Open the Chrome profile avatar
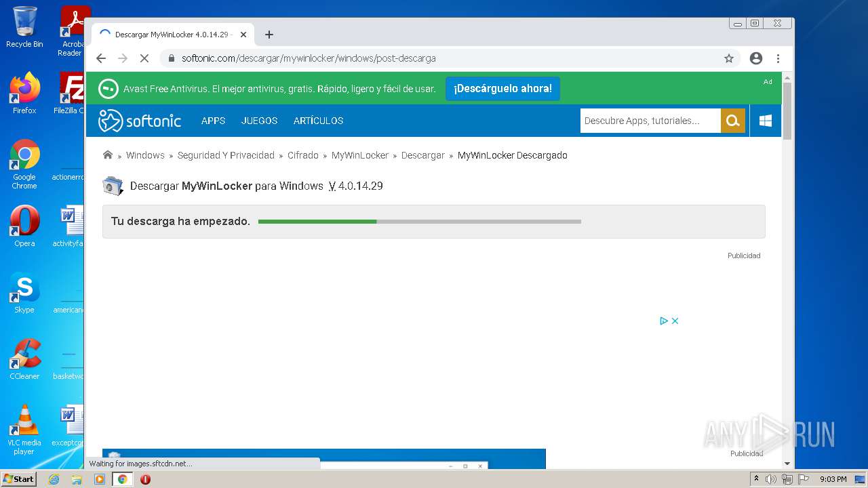The height and width of the screenshot is (488, 868). (x=756, y=58)
